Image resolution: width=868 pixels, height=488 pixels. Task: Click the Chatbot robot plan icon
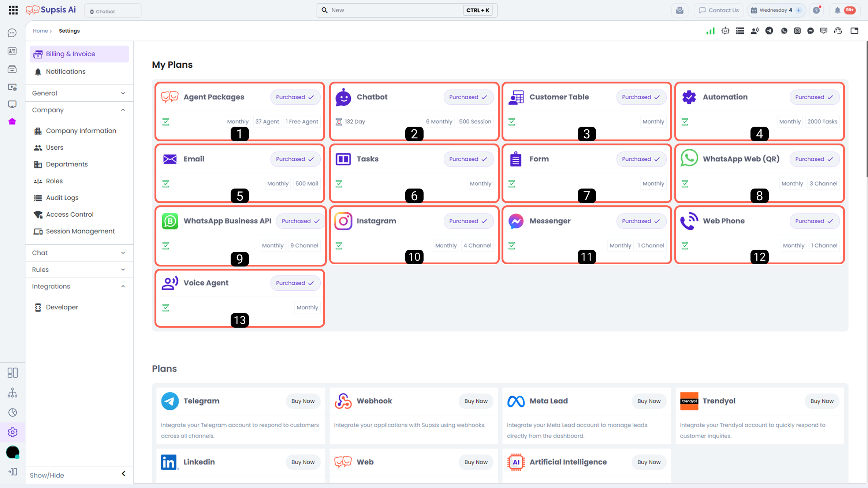343,97
